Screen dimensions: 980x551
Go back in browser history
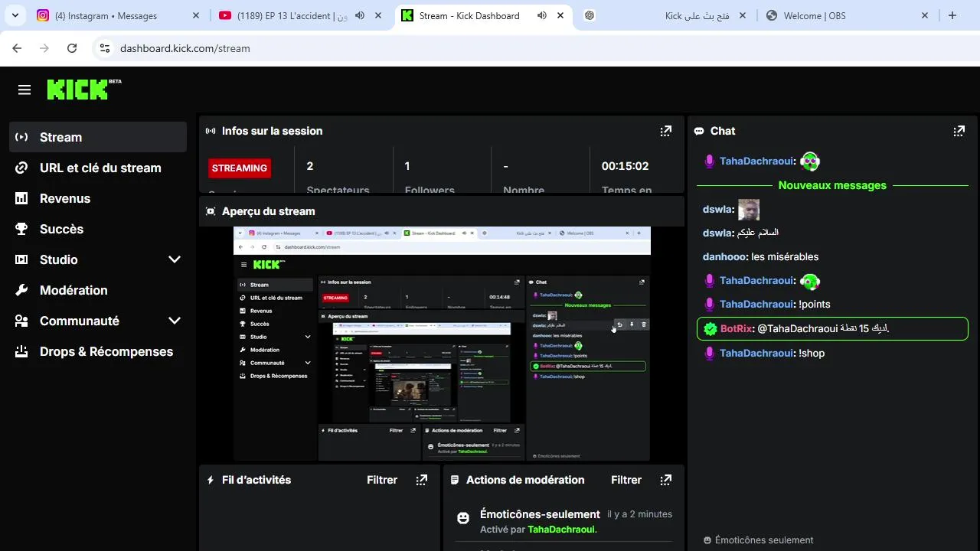[x=17, y=48]
